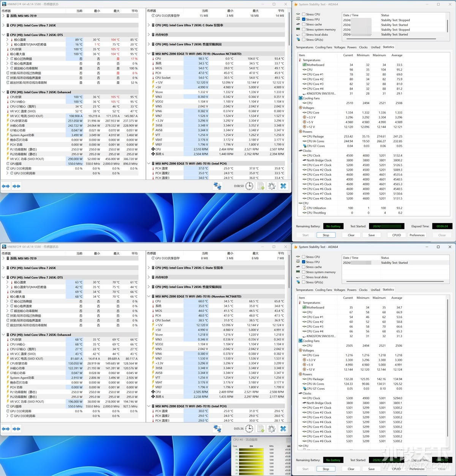Image resolution: width=456 pixels, height=476 pixels.
Task: Click Voltages lightning icon in lower AIDA64 list
Action: pyautogui.click(x=301, y=351)
